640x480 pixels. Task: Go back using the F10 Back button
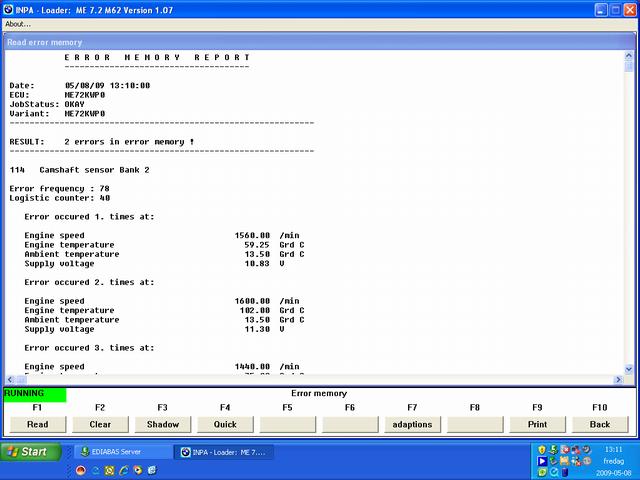point(600,424)
